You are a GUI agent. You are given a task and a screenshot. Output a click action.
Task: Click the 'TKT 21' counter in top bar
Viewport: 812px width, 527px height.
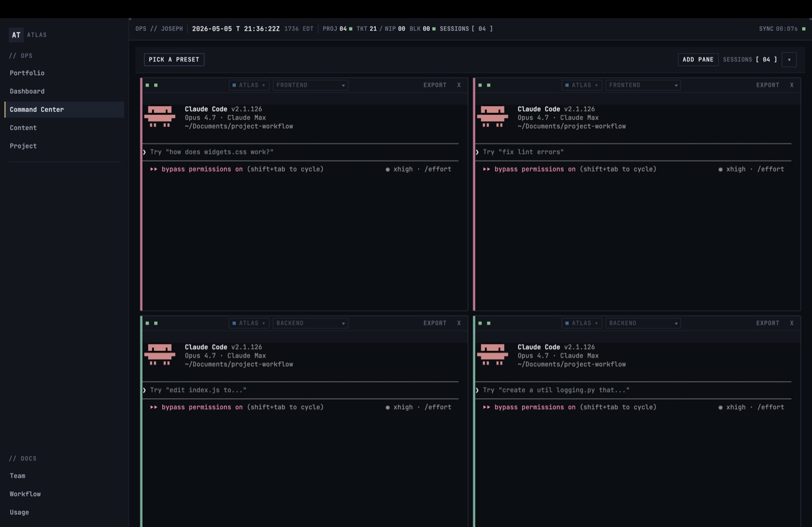coord(367,29)
